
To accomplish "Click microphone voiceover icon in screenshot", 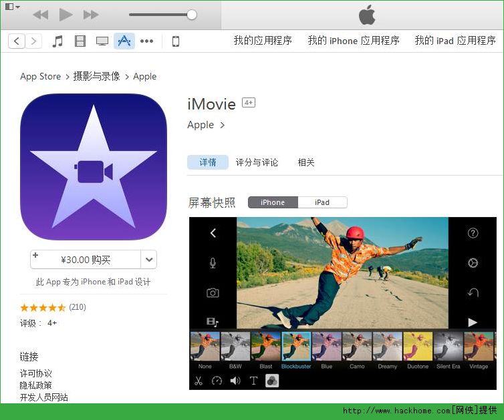I will coord(213,263).
